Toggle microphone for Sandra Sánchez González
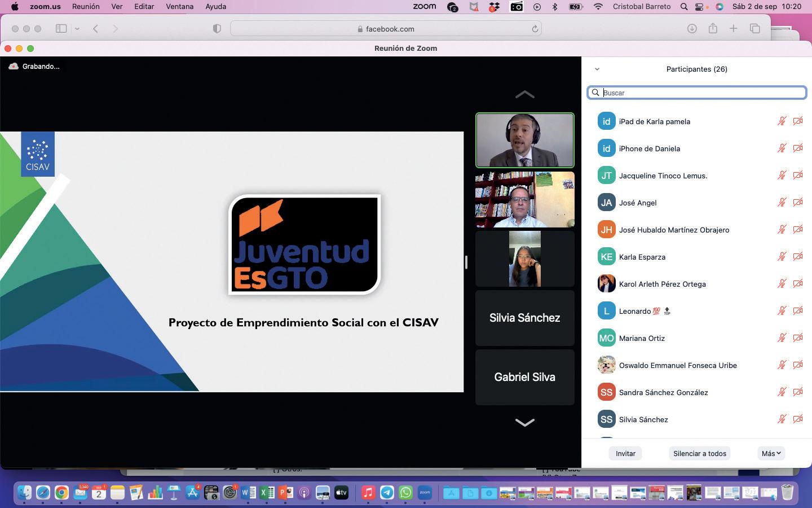812x508 pixels. click(x=782, y=392)
